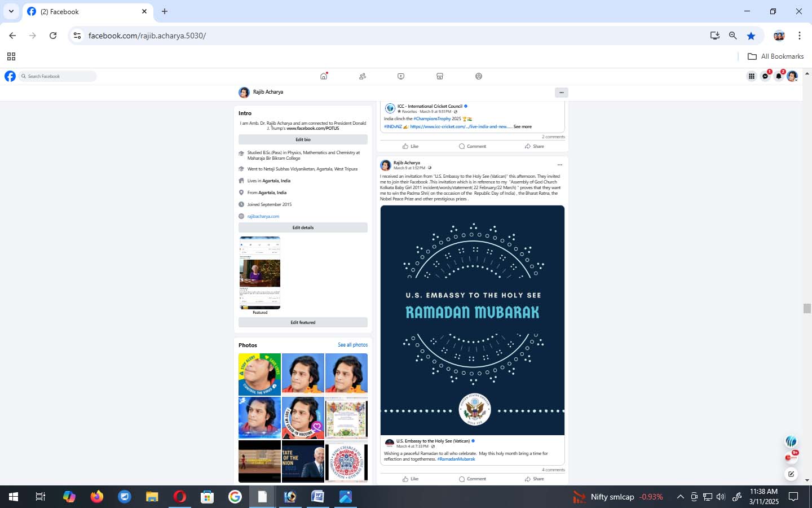Click the address bar URL
Viewport: 812px width, 508px height.
147,36
